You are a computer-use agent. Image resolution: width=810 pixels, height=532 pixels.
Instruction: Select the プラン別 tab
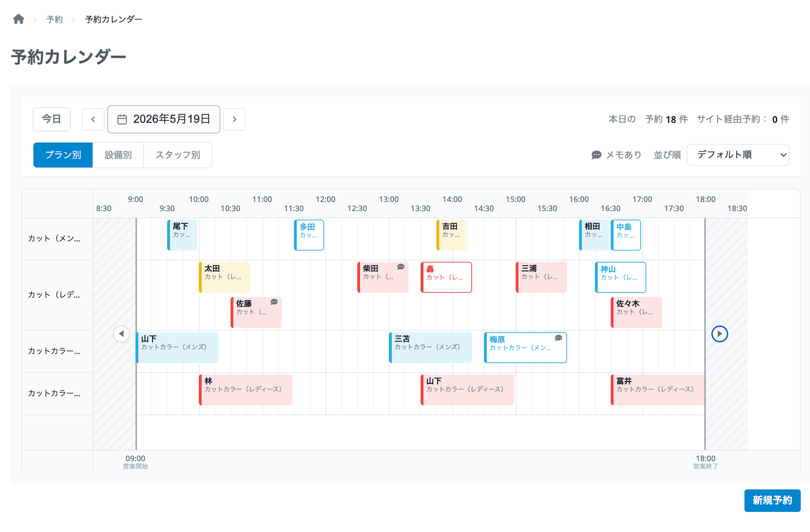(63, 155)
